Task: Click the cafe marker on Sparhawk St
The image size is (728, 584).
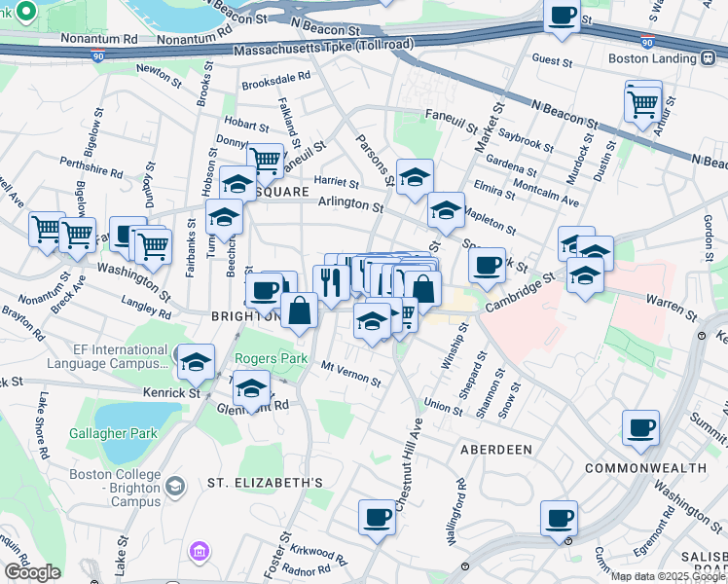Action: (x=487, y=268)
